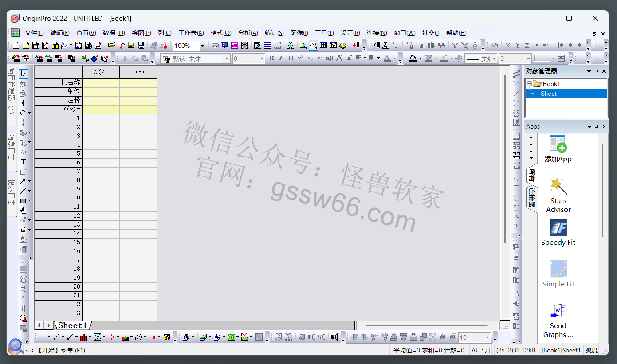Click the Start menu magnifier icon
Image resolution: width=617 pixels, height=364 pixels.
[x=16, y=346]
